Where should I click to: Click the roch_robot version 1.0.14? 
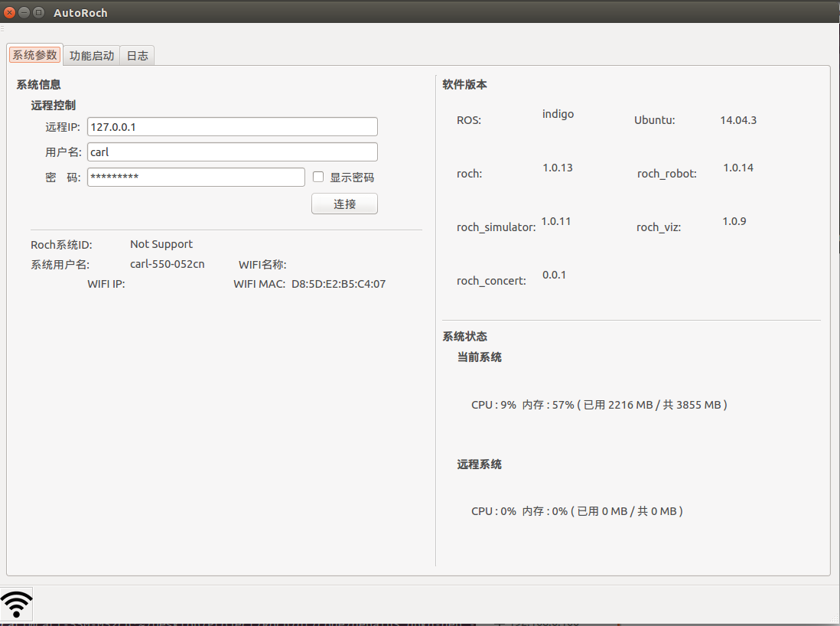pos(738,168)
